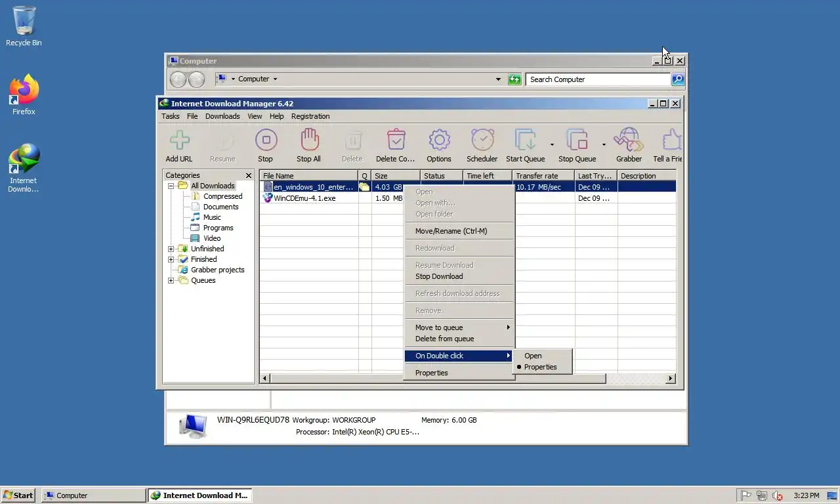Select the Documents category in tree
840x504 pixels.
click(x=220, y=207)
